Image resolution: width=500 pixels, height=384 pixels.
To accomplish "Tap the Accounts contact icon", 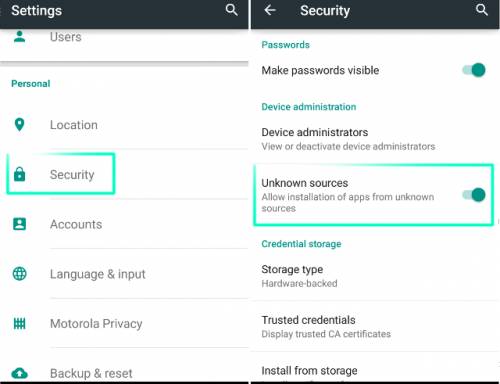I will click(19, 224).
